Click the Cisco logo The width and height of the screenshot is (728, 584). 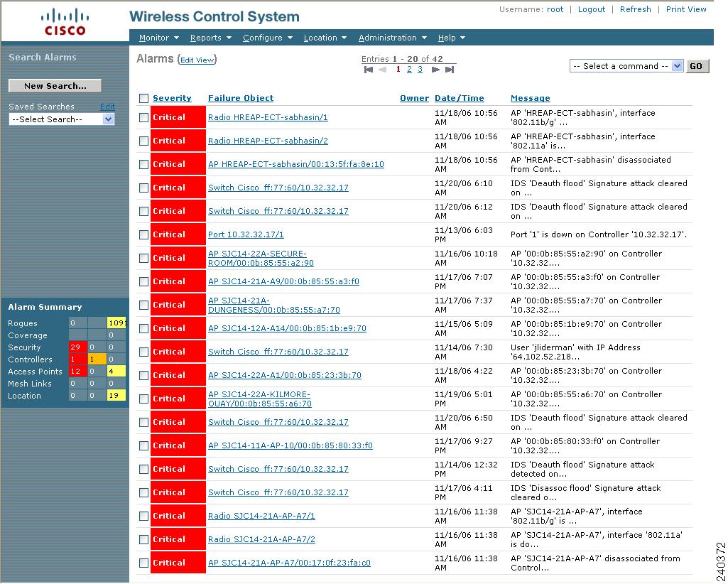pos(65,22)
